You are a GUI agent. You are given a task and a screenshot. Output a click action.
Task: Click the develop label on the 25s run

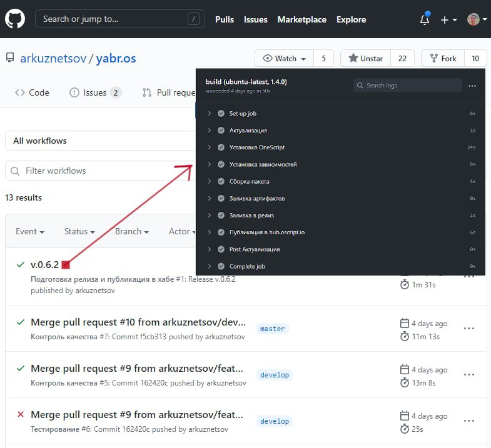(x=275, y=421)
